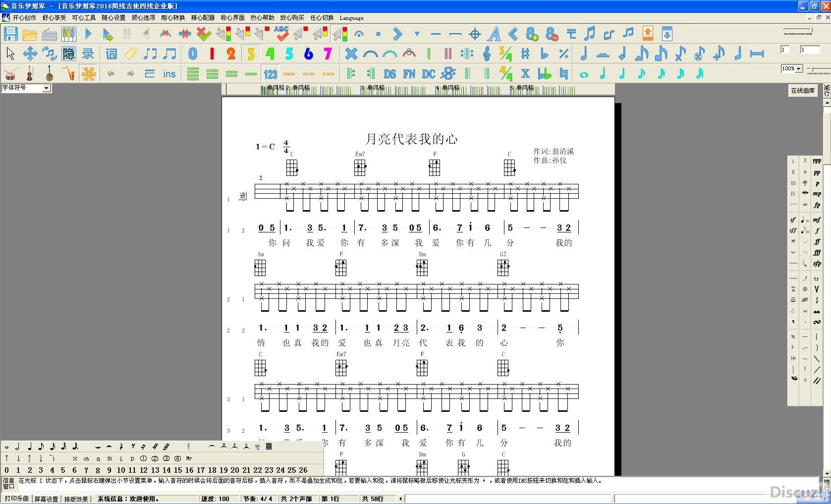Click fret number 26 in bottom palette
Image resolution: width=831 pixels, height=504 pixels.
point(303,470)
